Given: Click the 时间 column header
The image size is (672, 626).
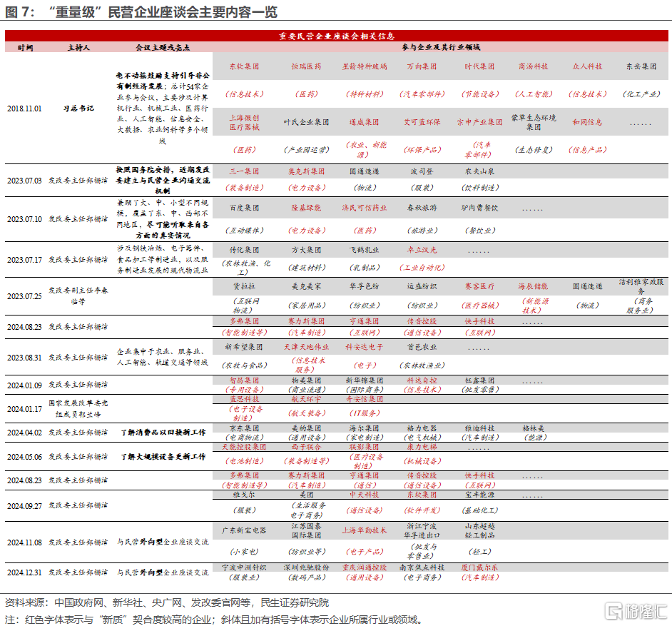Looking at the screenshot, I should pyautogui.click(x=25, y=48).
